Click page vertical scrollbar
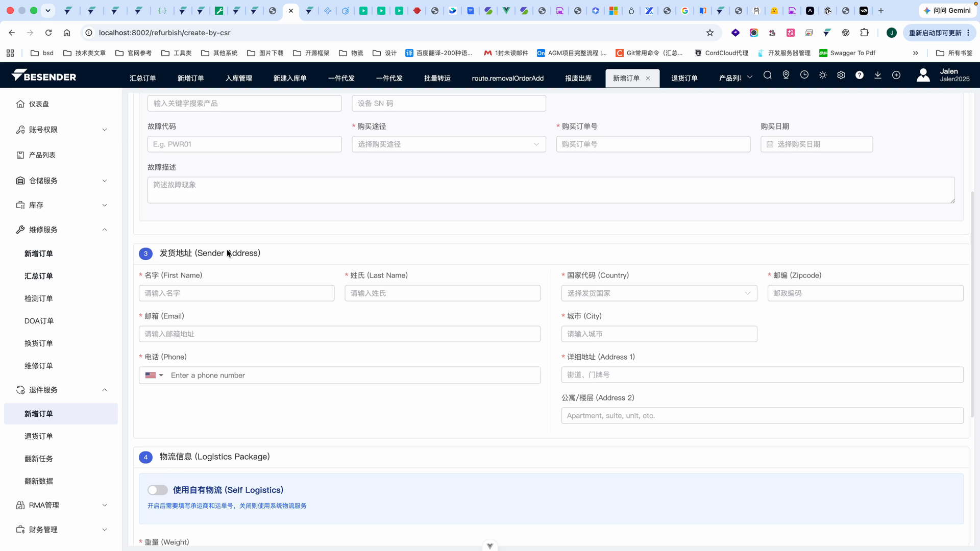The width and height of the screenshot is (980, 551). pos(972,304)
